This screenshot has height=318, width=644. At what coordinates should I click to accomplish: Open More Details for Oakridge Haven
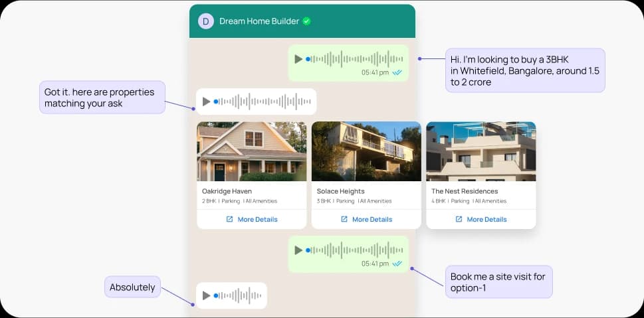point(257,220)
